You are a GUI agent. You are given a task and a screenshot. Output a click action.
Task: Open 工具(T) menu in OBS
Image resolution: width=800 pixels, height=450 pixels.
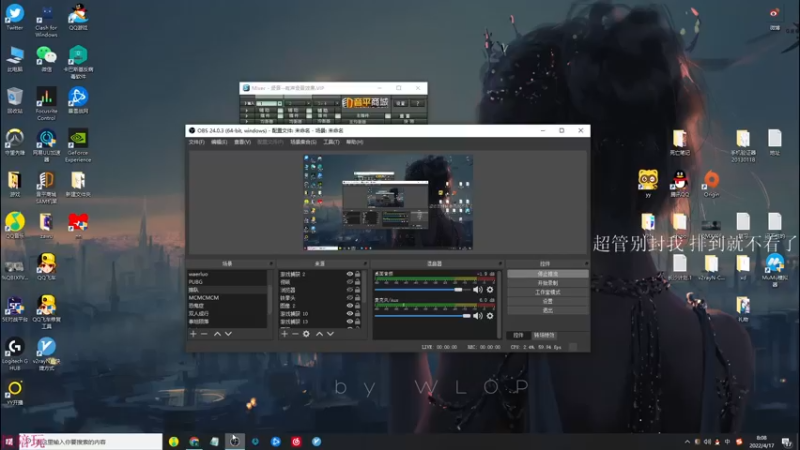(331, 142)
